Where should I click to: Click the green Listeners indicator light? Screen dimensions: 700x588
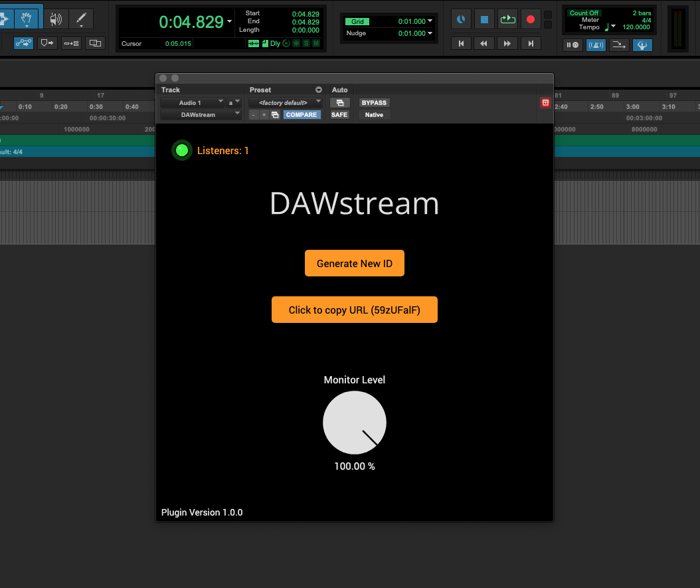181,150
